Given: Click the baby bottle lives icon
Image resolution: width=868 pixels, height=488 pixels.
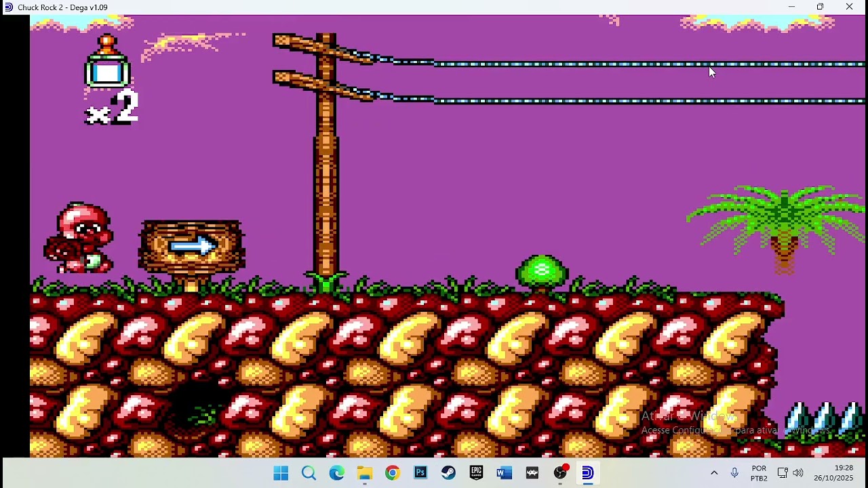Looking at the screenshot, I should (107, 61).
